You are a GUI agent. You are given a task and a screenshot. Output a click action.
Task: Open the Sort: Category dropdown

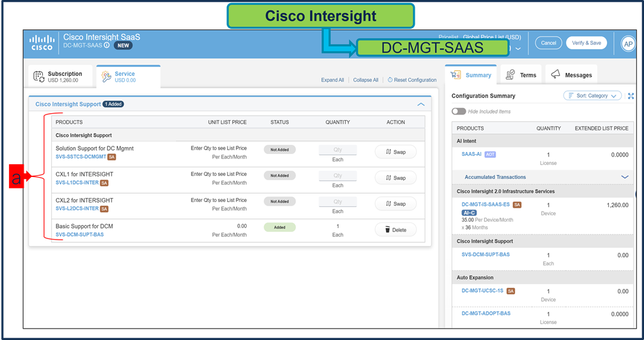point(592,96)
